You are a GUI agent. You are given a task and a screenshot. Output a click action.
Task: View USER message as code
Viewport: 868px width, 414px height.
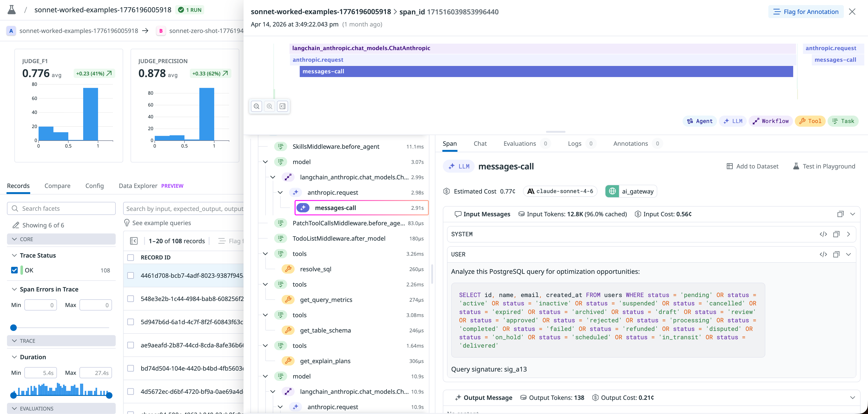(x=823, y=255)
